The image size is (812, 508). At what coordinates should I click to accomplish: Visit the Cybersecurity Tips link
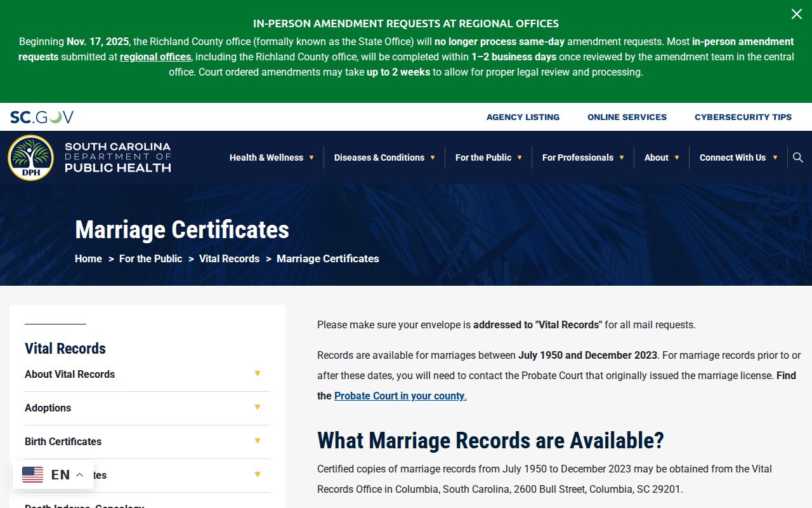pyautogui.click(x=743, y=117)
